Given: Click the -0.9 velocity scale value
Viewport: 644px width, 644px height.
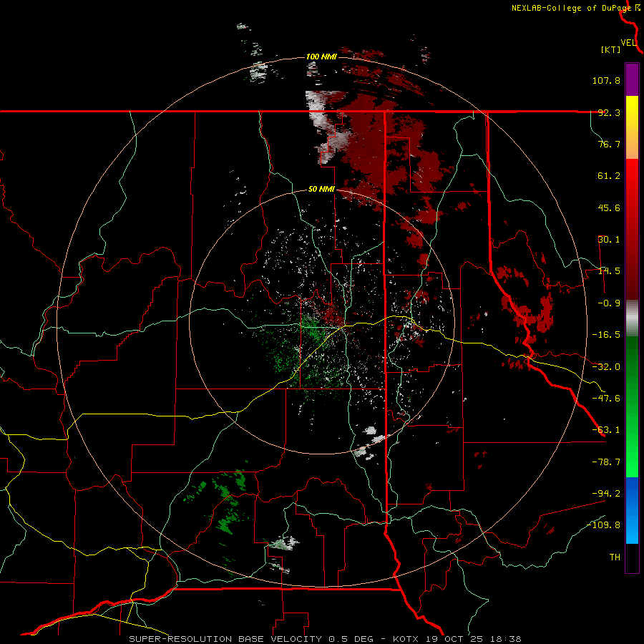Looking at the screenshot, I should 609,303.
